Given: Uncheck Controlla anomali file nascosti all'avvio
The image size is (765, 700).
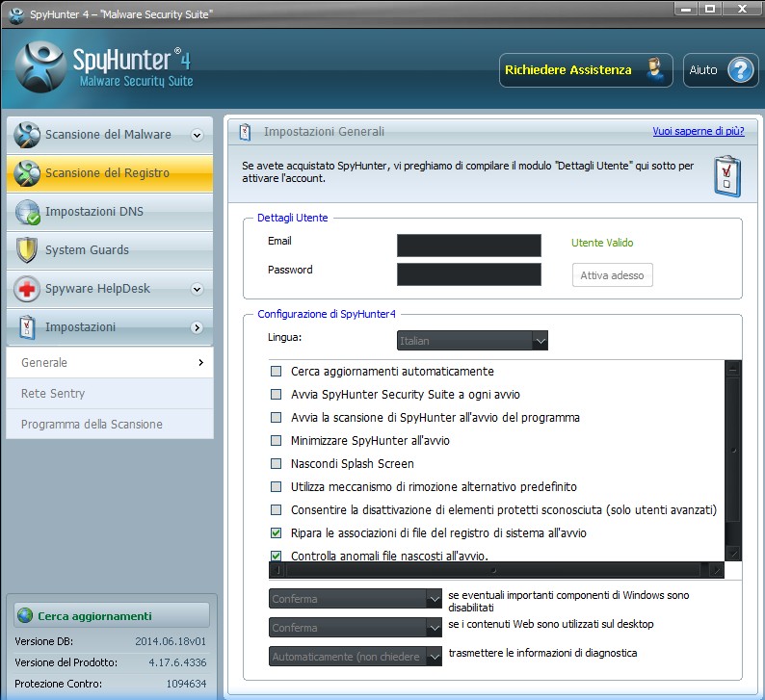Looking at the screenshot, I should pyautogui.click(x=277, y=556).
